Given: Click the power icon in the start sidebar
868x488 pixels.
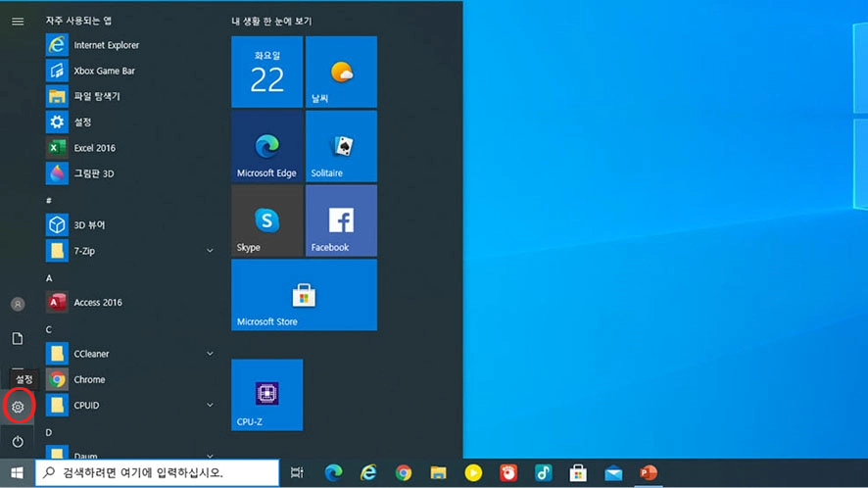Looking at the screenshot, I should tap(18, 442).
